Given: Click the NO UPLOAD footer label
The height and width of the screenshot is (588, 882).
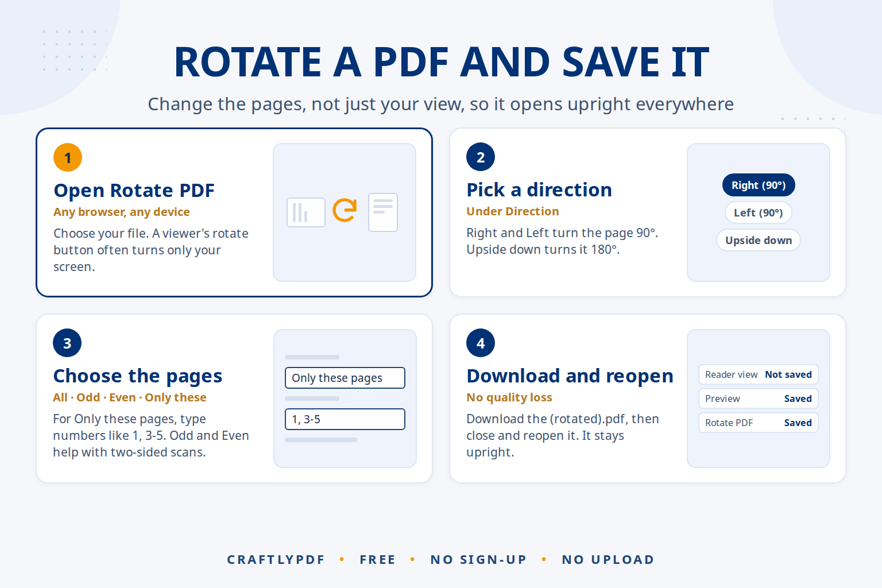Looking at the screenshot, I should 608,560.
